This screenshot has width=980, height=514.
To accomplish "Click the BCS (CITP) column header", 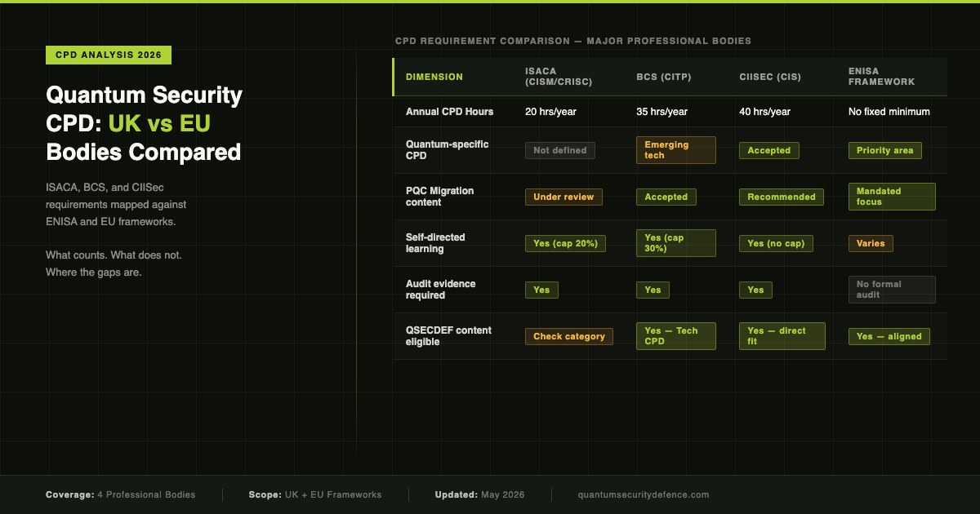I will [x=664, y=77].
